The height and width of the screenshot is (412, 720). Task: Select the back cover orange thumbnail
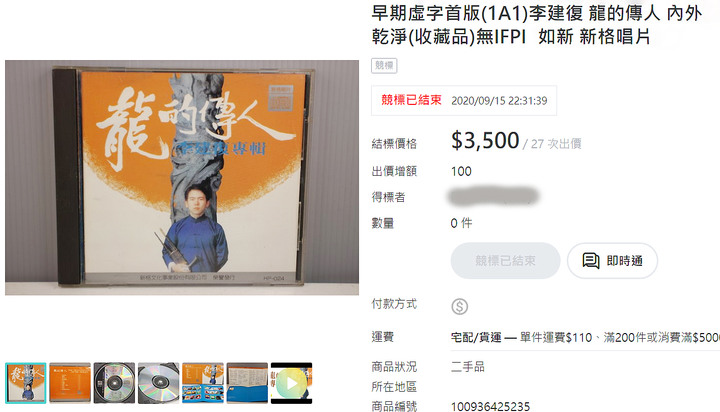[x=70, y=383]
